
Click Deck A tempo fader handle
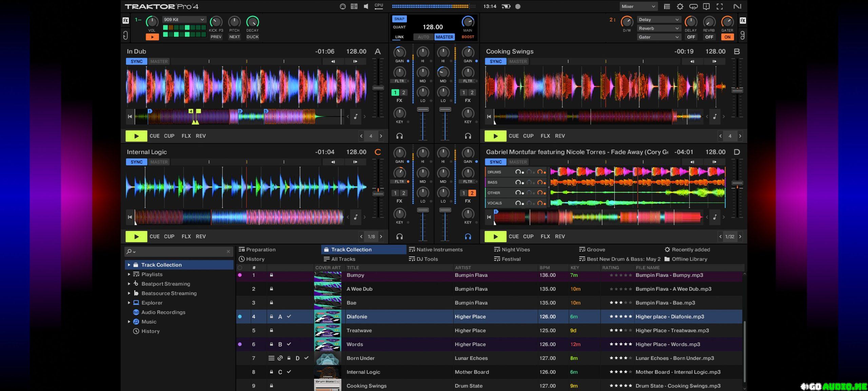click(x=378, y=88)
